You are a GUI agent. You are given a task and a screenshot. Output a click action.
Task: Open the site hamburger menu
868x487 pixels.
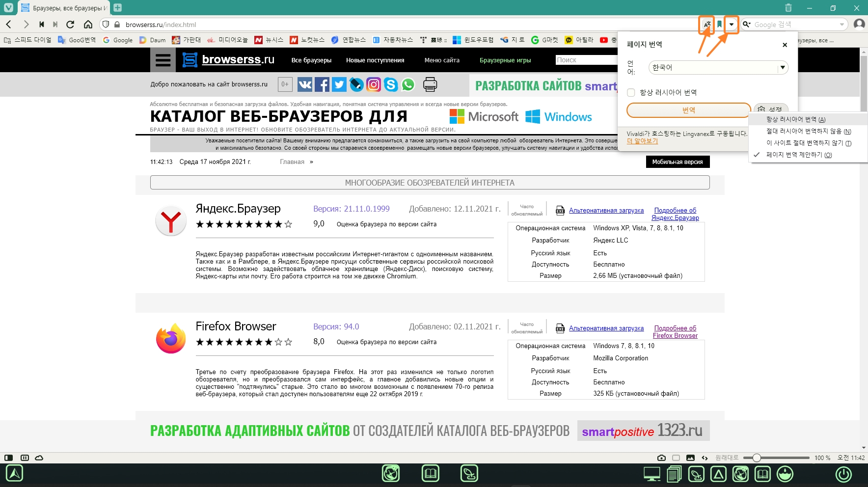(163, 60)
